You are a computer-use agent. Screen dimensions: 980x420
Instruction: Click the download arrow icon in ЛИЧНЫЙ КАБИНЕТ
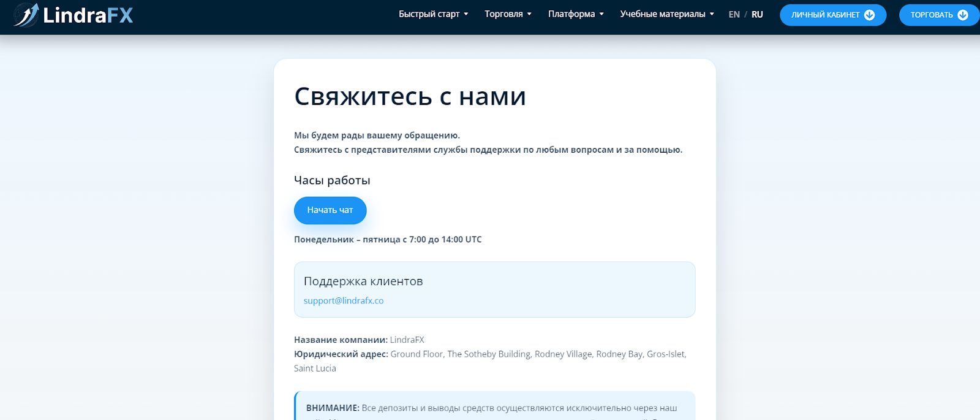tap(869, 15)
